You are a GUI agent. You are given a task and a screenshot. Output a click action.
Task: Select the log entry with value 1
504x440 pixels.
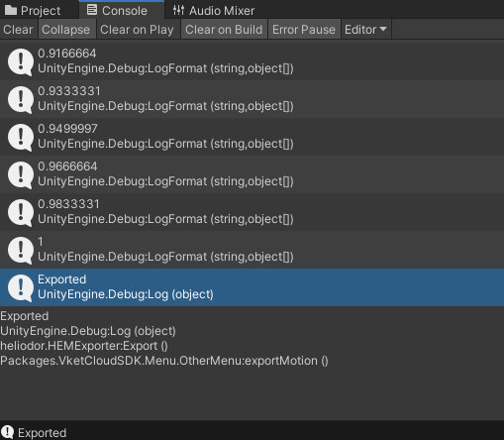252,250
